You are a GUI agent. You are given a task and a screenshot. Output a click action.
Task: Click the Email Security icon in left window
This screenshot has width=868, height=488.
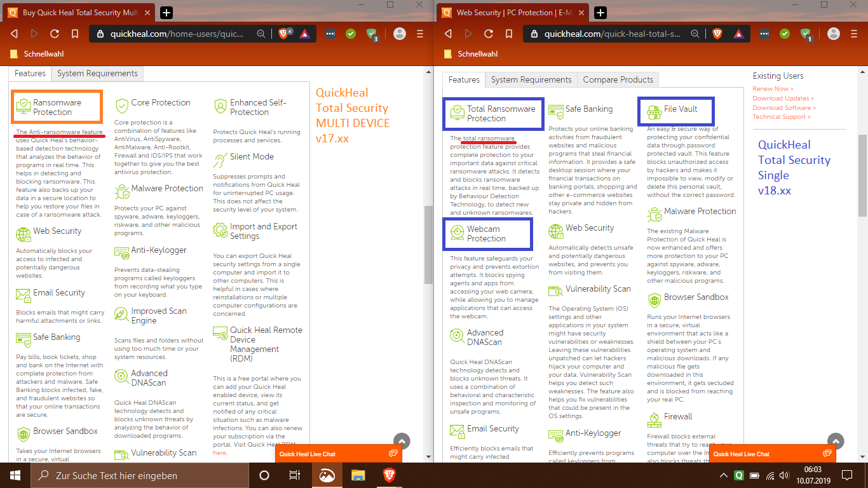(x=24, y=295)
